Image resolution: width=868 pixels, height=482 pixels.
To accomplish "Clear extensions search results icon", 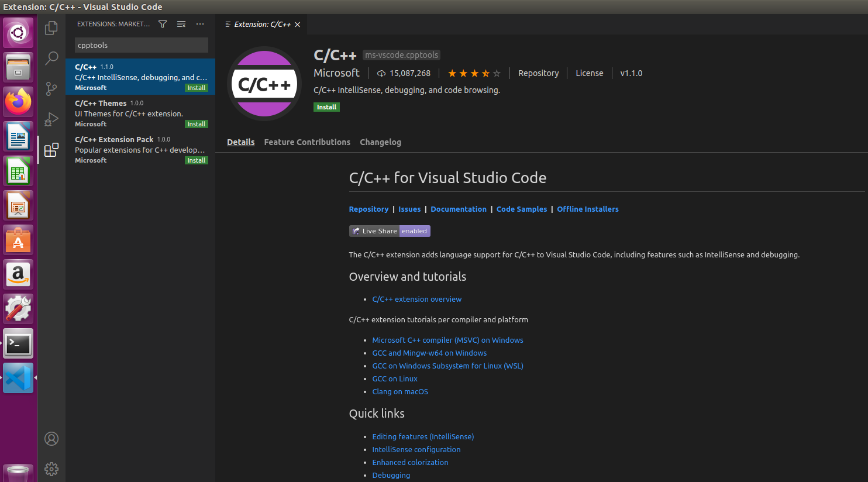I will coord(181,24).
